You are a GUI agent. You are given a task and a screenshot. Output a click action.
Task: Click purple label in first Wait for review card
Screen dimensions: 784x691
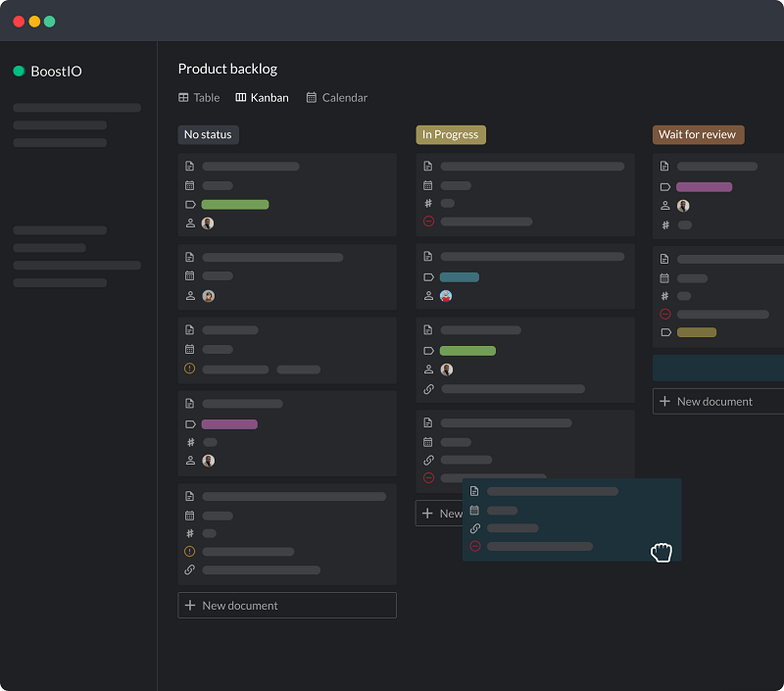click(x=704, y=187)
